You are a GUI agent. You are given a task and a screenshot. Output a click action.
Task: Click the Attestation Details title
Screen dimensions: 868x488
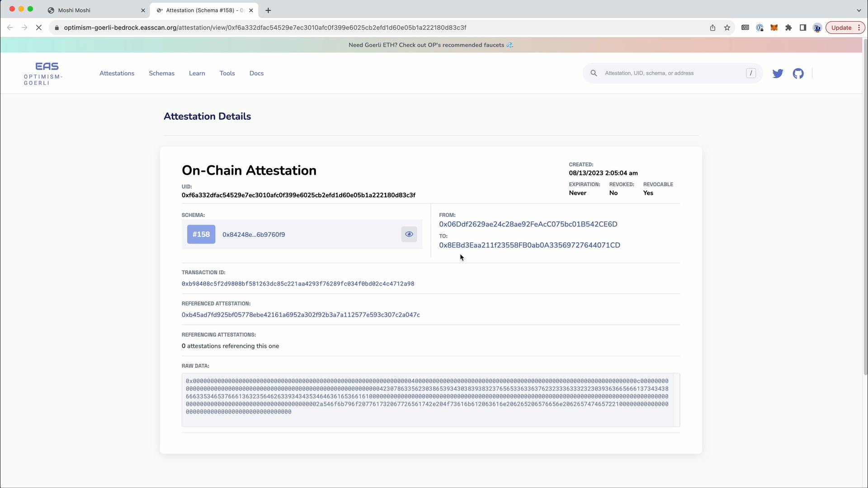[x=207, y=116]
